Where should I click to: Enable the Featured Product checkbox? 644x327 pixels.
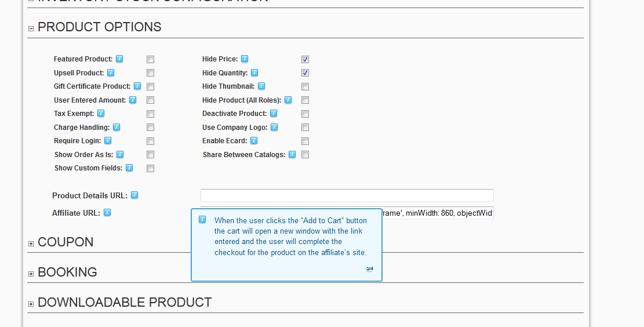click(x=150, y=59)
